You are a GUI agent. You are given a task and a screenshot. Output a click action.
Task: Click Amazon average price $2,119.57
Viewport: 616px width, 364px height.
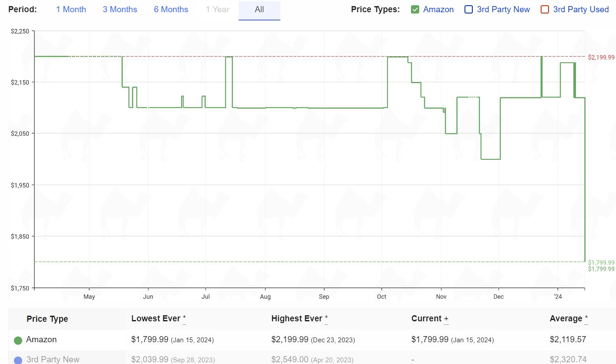tap(568, 340)
